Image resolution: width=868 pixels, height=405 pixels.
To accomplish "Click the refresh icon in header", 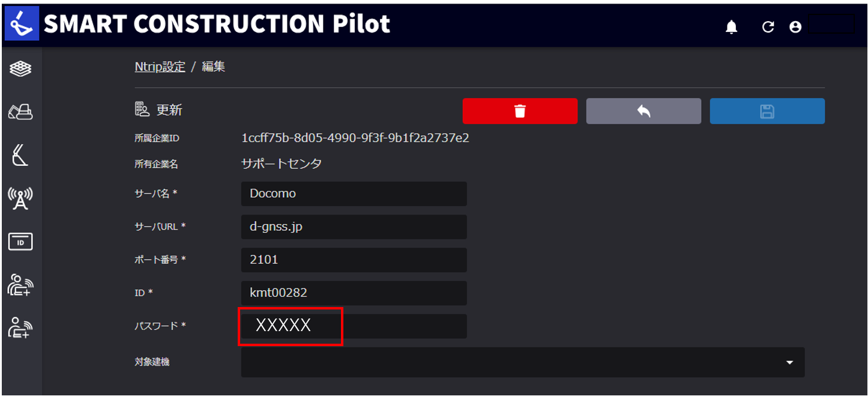I will click(x=768, y=27).
